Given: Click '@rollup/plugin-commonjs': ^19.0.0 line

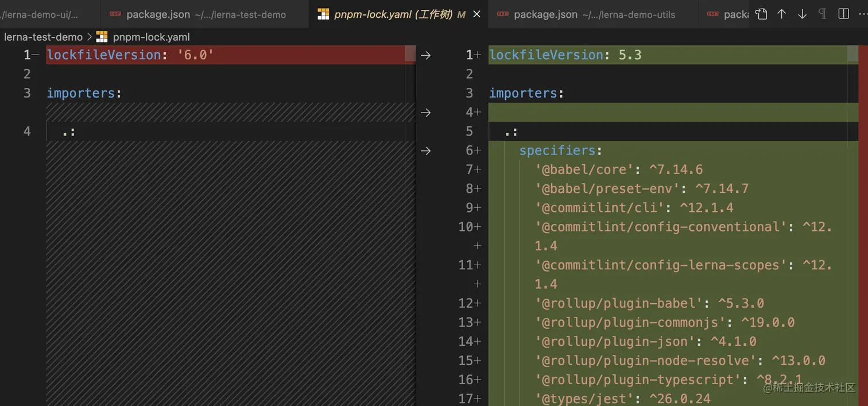Looking at the screenshot, I should click(665, 322).
